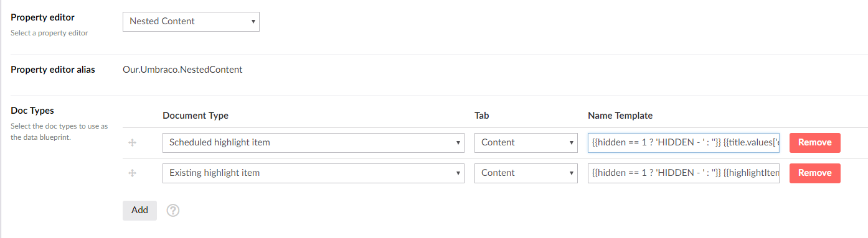Image resolution: width=868 pixels, height=238 pixels.
Task: Open the Nested Content property editor dropdown
Action: click(x=191, y=21)
